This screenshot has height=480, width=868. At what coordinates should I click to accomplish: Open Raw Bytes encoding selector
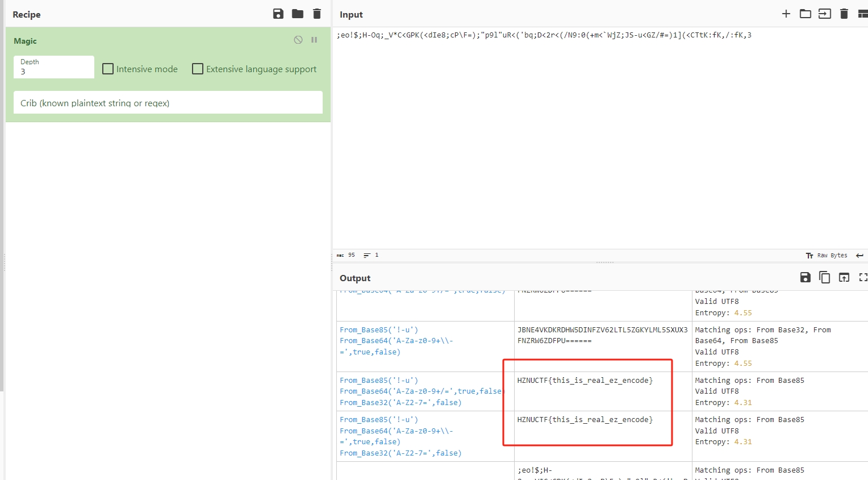click(827, 256)
